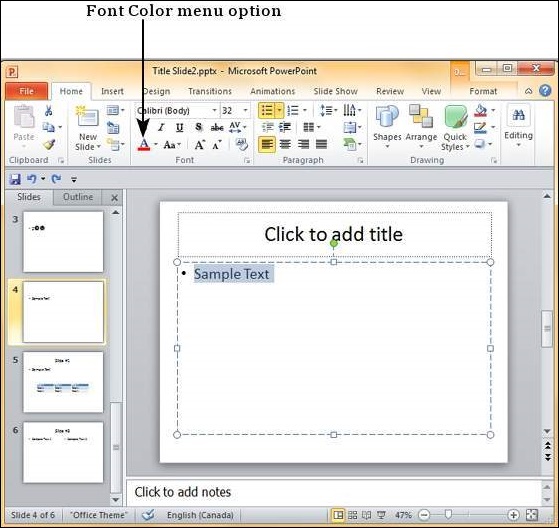This screenshot has width=559, height=528.
Task: Click the Clear All Formatting icon
Action: point(242,144)
